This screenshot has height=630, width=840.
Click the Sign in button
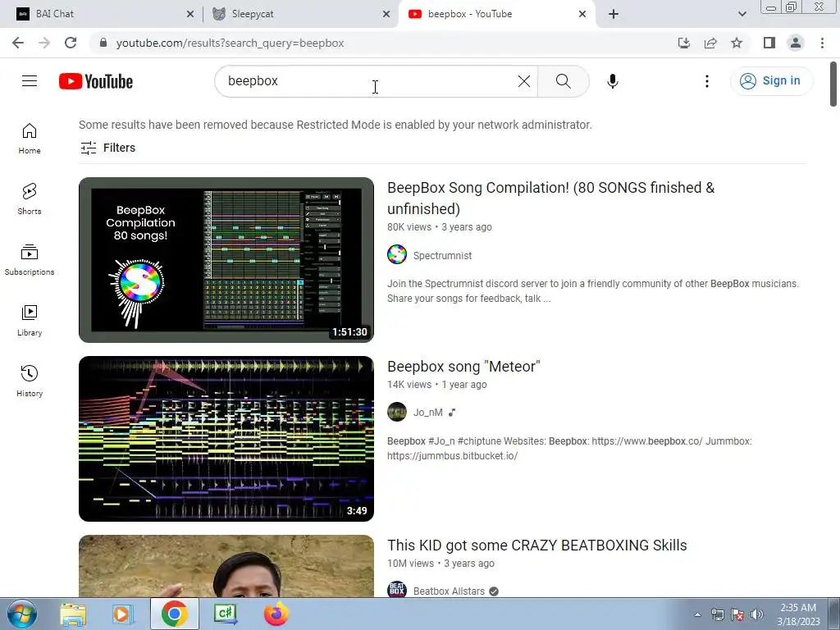point(771,81)
